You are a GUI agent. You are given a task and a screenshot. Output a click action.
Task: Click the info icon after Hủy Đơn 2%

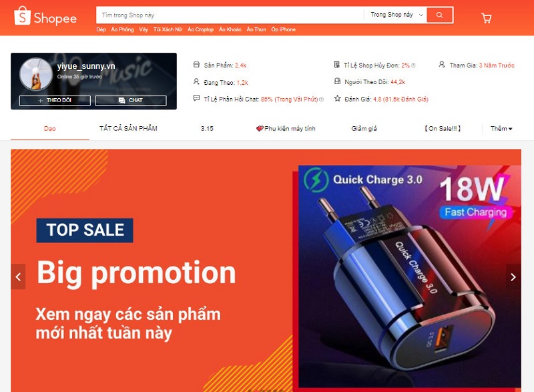[x=413, y=65]
